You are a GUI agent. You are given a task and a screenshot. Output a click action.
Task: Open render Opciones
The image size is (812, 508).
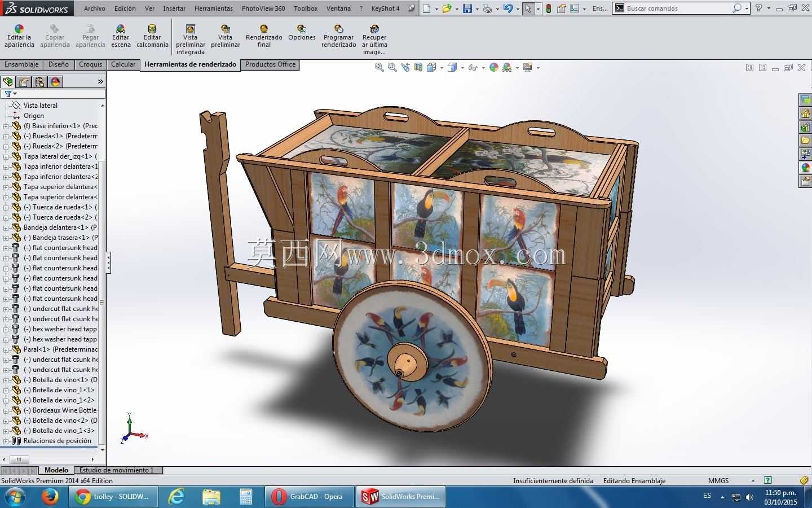pos(302,33)
